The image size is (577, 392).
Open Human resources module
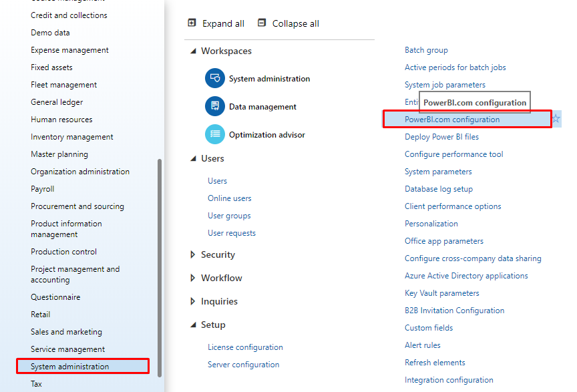(x=61, y=120)
